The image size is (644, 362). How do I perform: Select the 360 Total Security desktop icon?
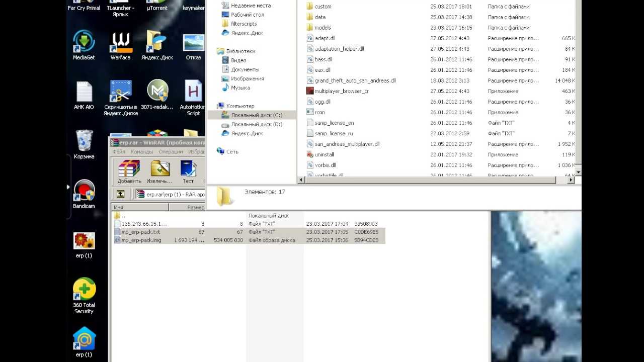(x=84, y=296)
